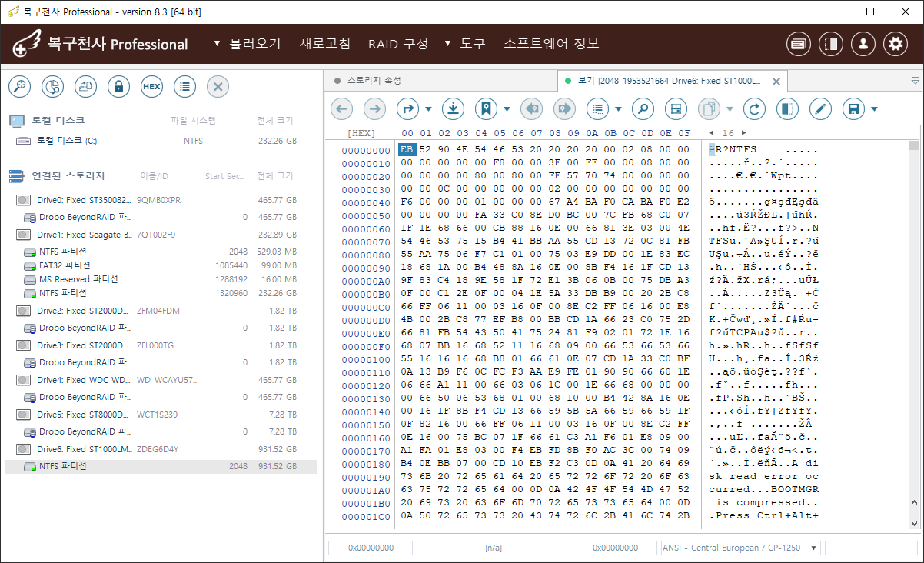Click 새로고침 to refresh storages

point(324,44)
